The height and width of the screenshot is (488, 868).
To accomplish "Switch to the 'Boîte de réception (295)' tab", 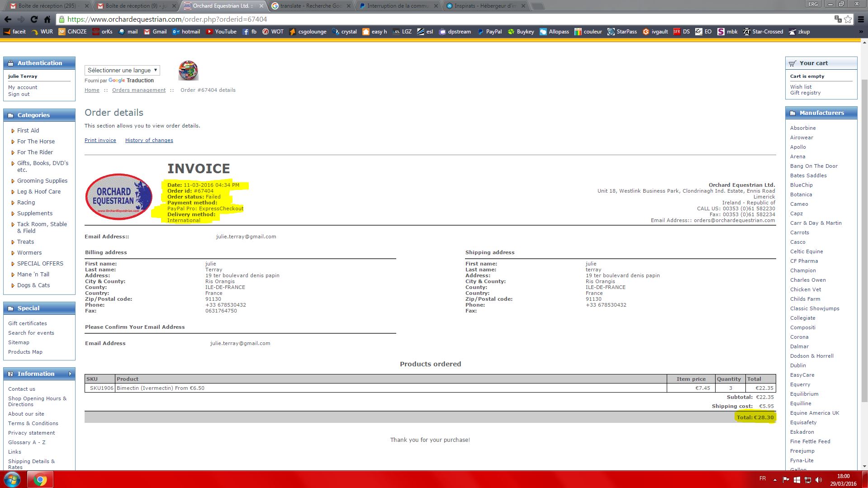I will coord(48,6).
